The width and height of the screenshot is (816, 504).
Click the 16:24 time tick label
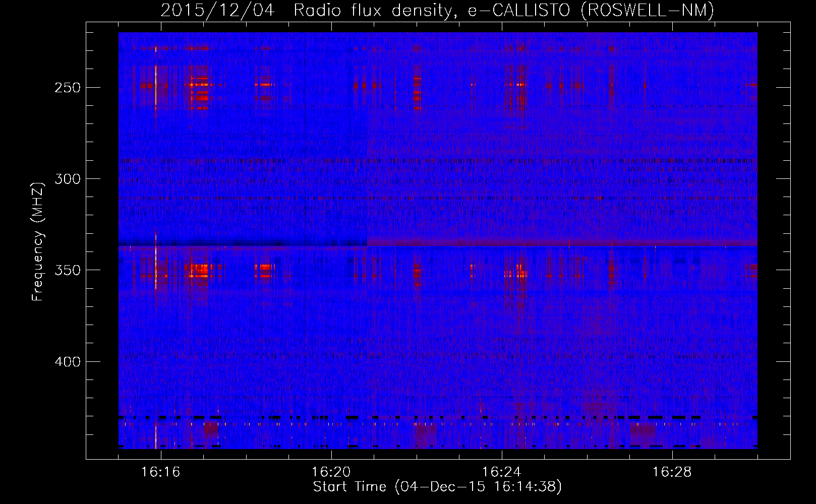[x=502, y=472]
